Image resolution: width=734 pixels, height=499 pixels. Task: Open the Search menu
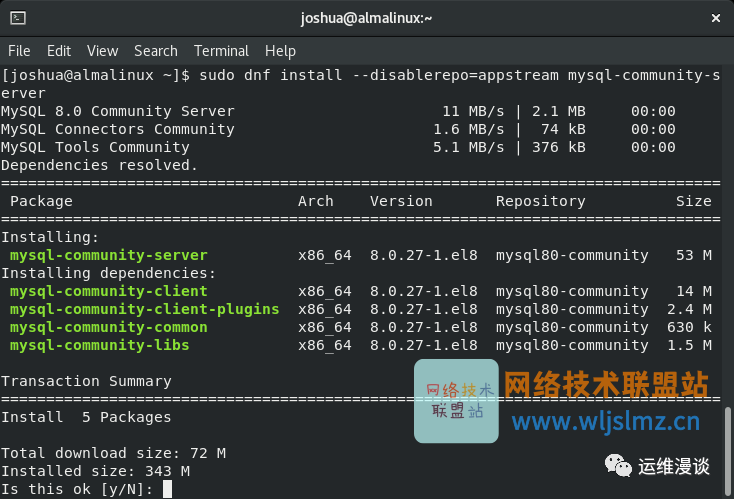point(156,51)
